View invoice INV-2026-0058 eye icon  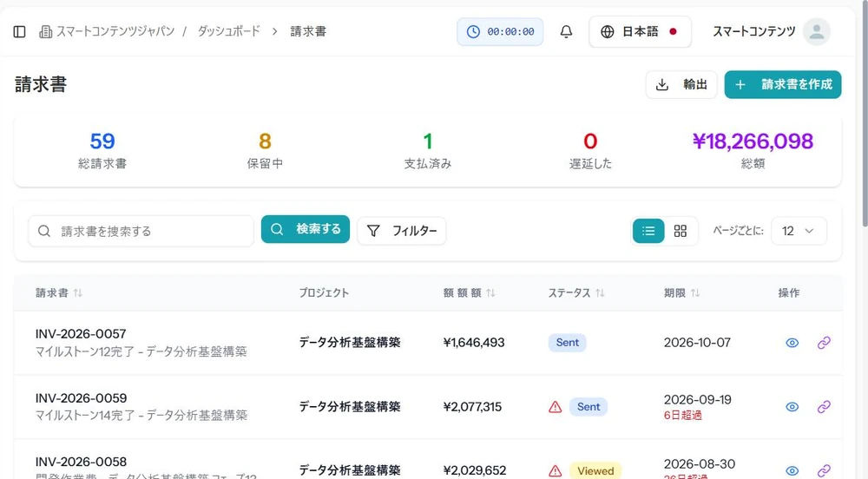[x=792, y=470]
